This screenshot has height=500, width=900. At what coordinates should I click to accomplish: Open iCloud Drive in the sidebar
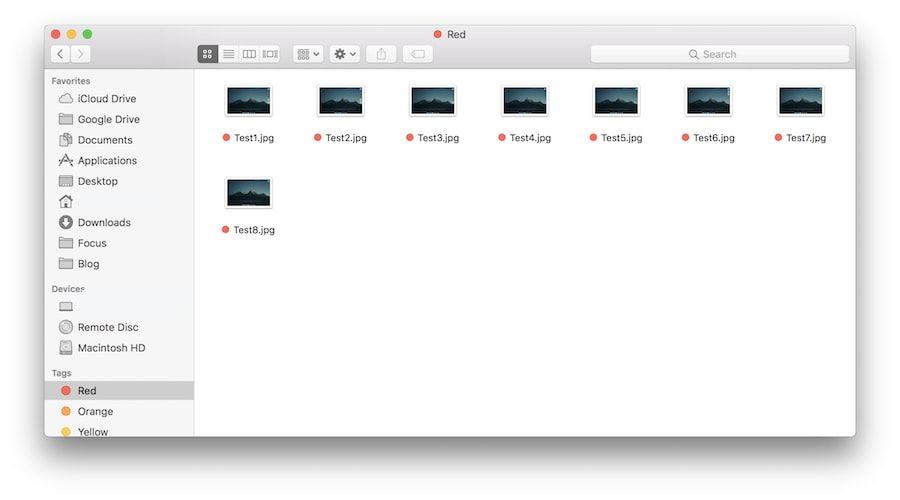[x=106, y=99]
